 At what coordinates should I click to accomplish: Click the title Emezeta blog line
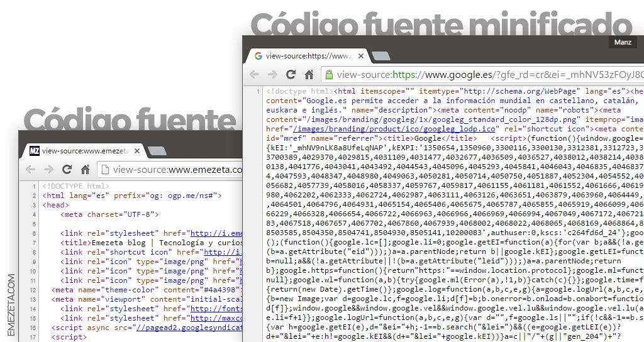[151, 243]
